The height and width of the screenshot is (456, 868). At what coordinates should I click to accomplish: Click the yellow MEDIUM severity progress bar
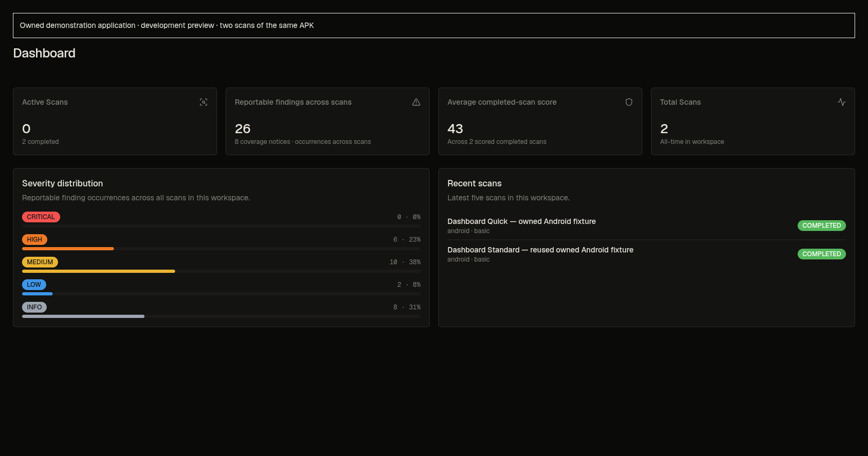pyautogui.click(x=98, y=271)
